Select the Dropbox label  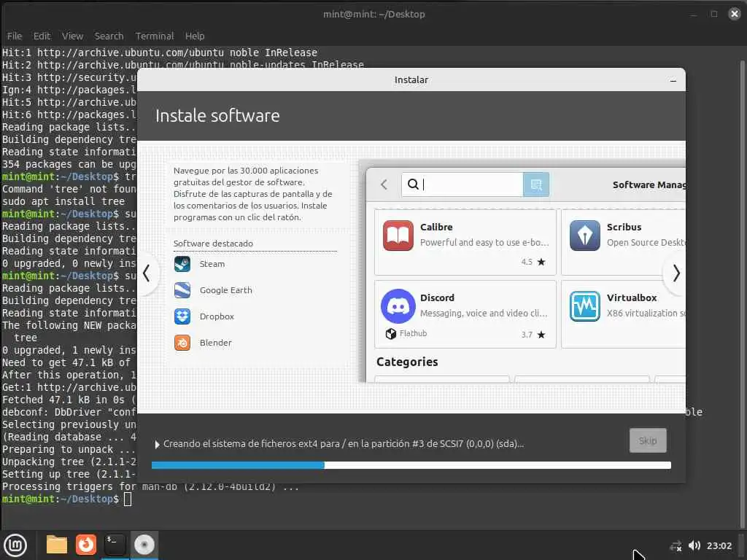point(217,316)
